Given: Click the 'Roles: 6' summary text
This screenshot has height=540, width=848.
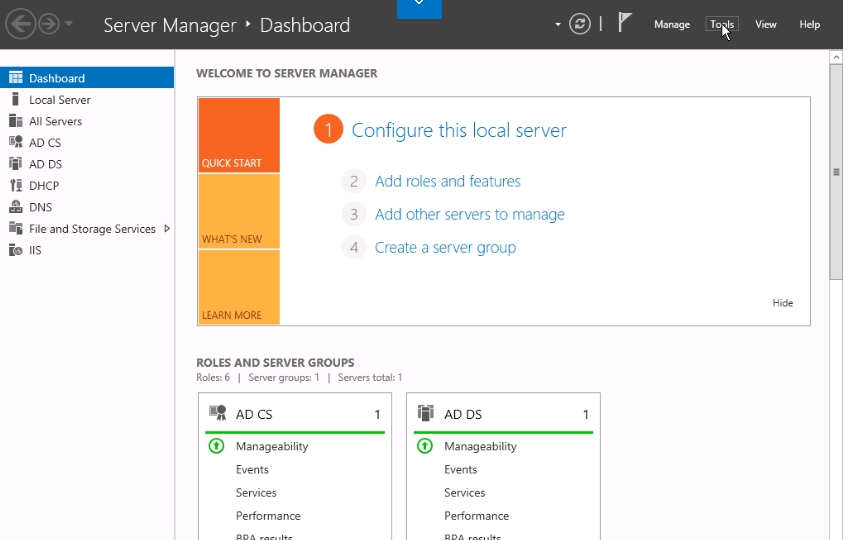Looking at the screenshot, I should pyautogui.click(x=213, y=378).
